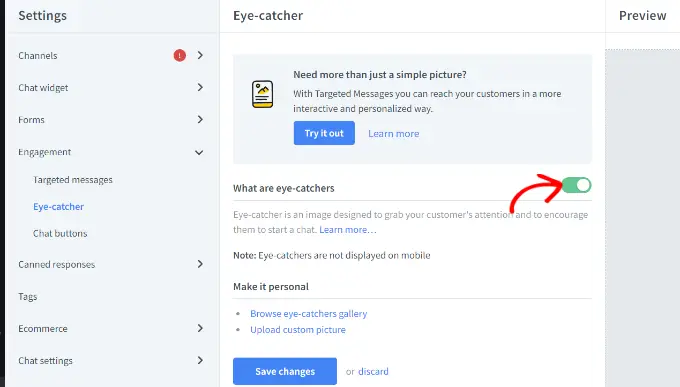Click the Need more than just a simple picture? heading
The height and width of the screenshot is (387, 680).
coord(380,75)
